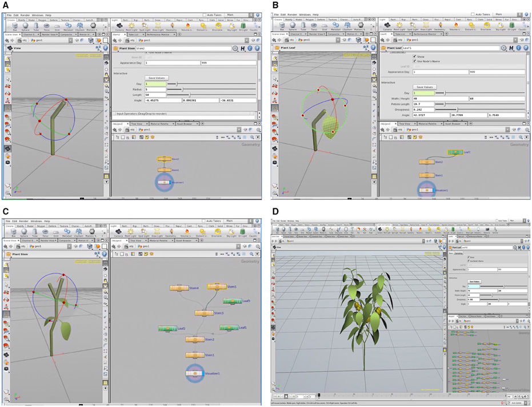This screenshot has height=407, width=532.
Task: Create a Geometry Light in panel C
Action: (x=172, y=232)
